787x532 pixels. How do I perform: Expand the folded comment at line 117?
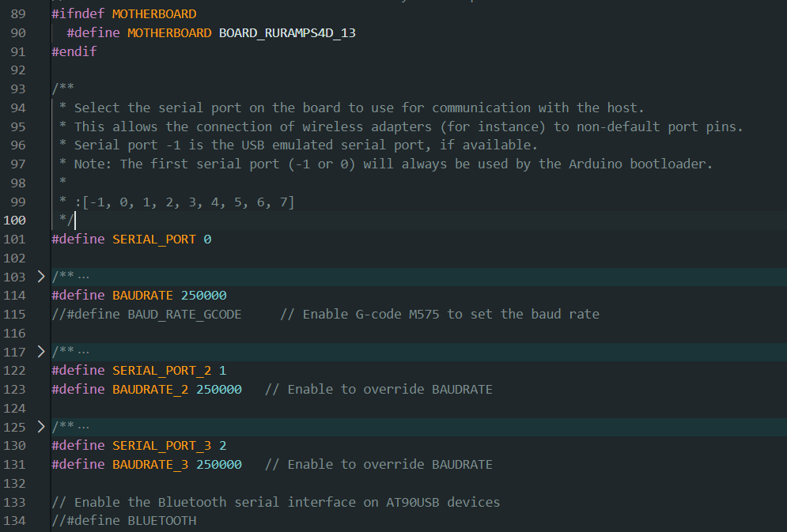41,351
